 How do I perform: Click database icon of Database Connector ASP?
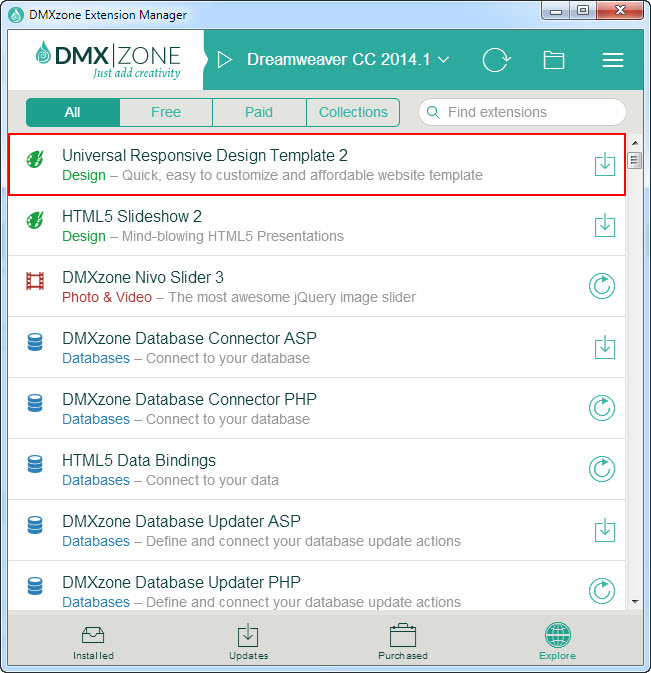pyautogui.click(x=35, y=342)
